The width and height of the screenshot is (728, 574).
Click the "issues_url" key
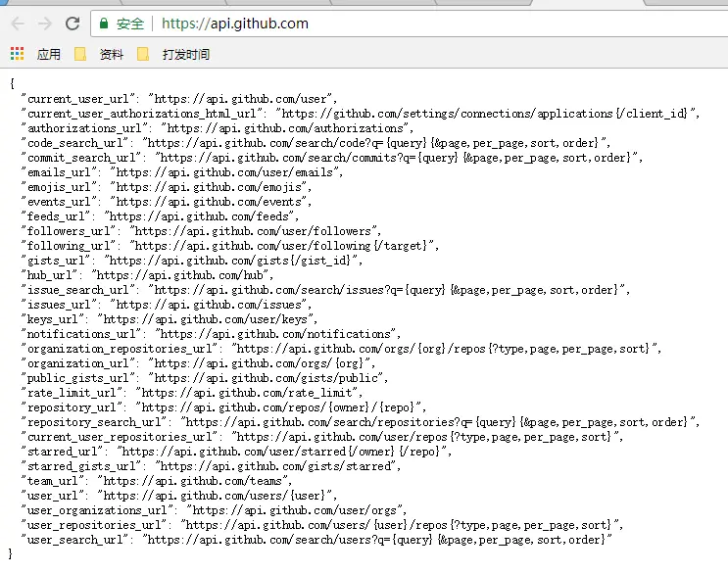(x=59, y=305)
